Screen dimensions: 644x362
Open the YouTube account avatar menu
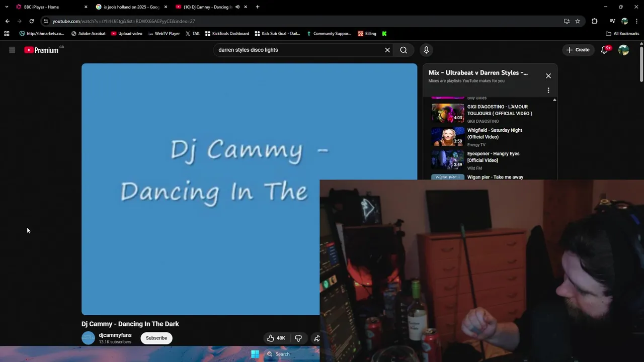click(x=623, y=50)
